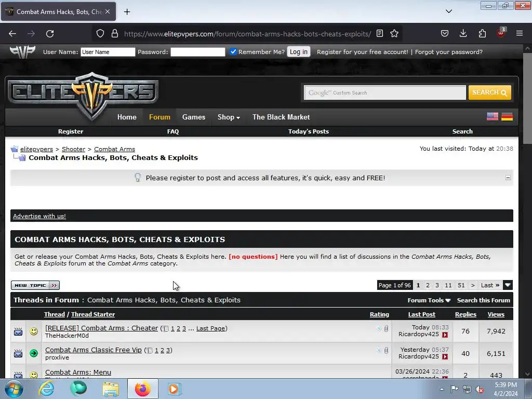532x399 pixels.
Task: Open the Shooter breadcrumb link
Action: tap(73, 149)
